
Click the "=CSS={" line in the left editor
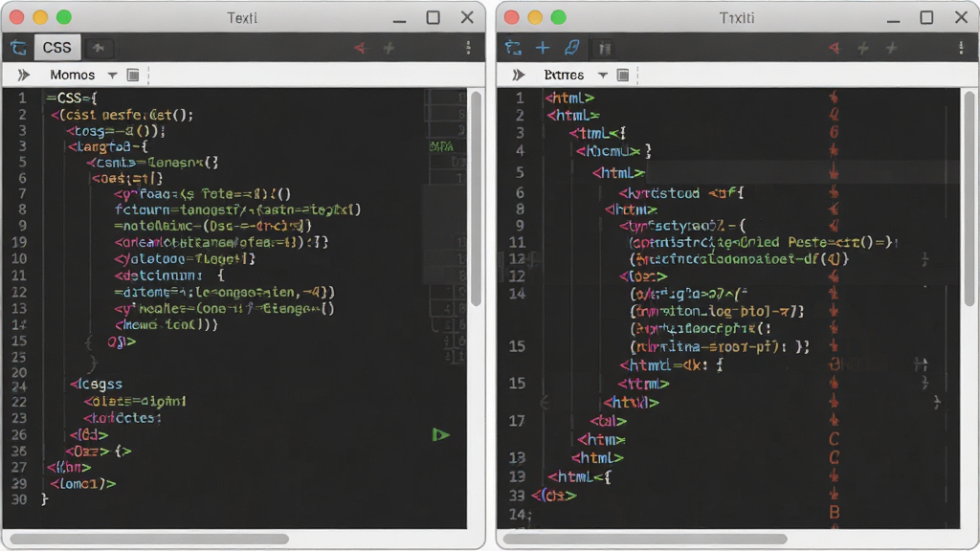71,99
